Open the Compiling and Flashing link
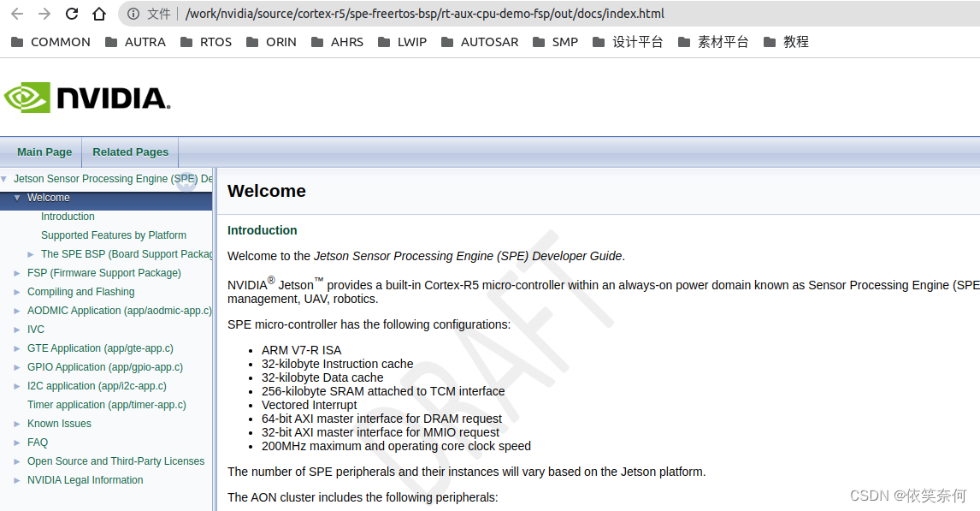The width and height of the screenshot is (980, 511). [80, 292]
